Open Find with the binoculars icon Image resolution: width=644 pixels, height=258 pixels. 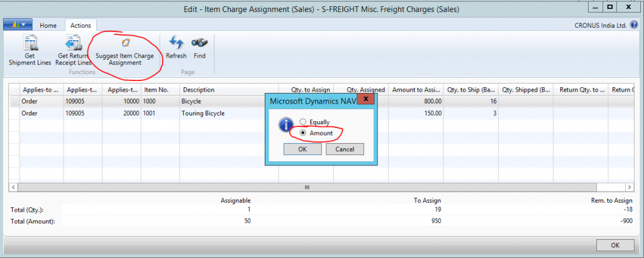click(x=199, y=43)
